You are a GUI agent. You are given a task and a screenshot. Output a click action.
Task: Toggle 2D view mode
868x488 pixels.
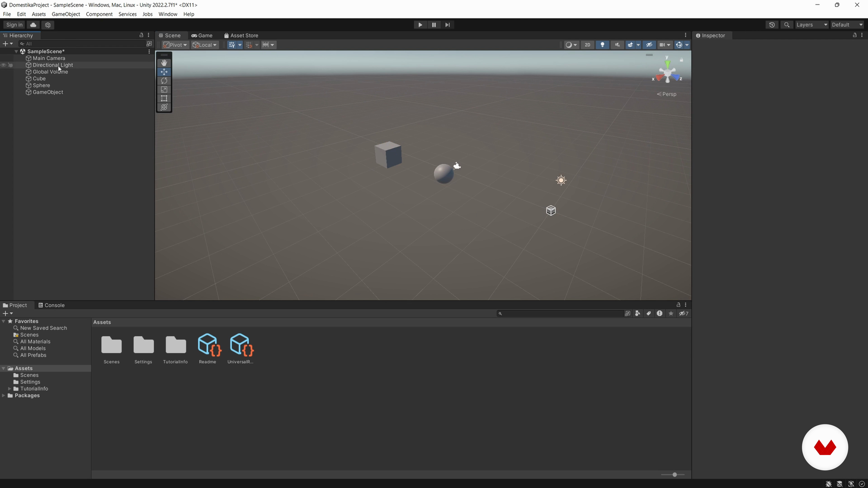pos(587,45)
